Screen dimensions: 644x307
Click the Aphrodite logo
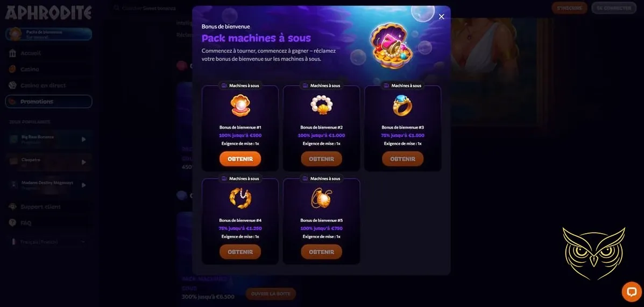[48, 13]
